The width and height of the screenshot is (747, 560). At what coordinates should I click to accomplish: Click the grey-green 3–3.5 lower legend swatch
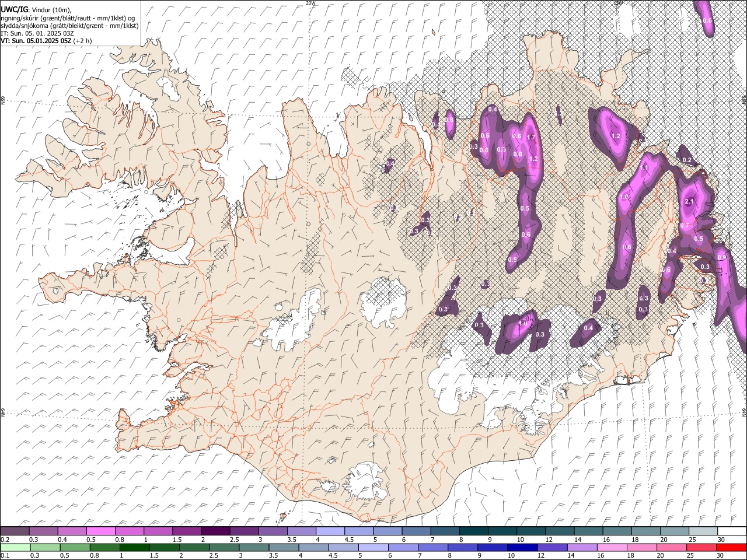[253, 547]
